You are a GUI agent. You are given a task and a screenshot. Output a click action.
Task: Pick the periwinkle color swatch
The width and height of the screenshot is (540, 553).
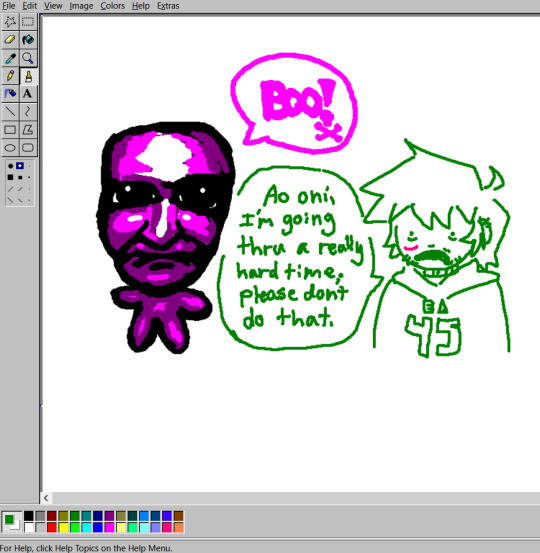click(x=156, y=528)
